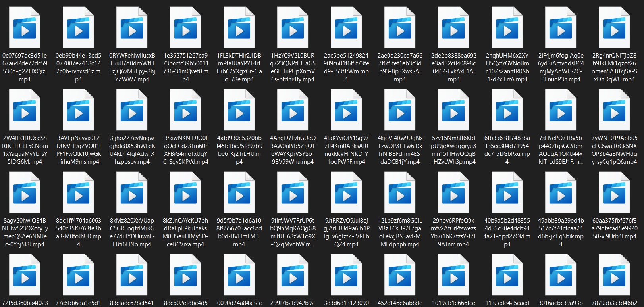Select the 1019ab1e666fce video file icon
The height and width of the screenshot is (307, 644).
pyautogui.click(x=453, y=275)
